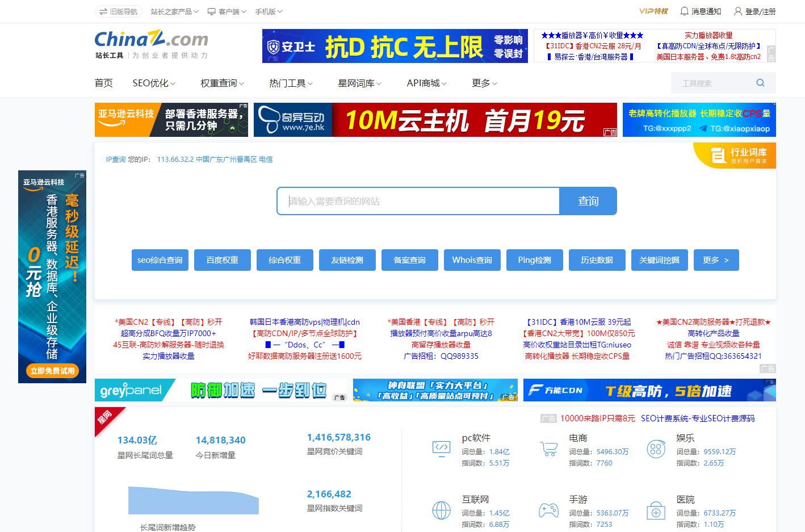Click the 客户端 monitor icon
The height and width of the screenshot is (532, 805).
coord(212,11)
